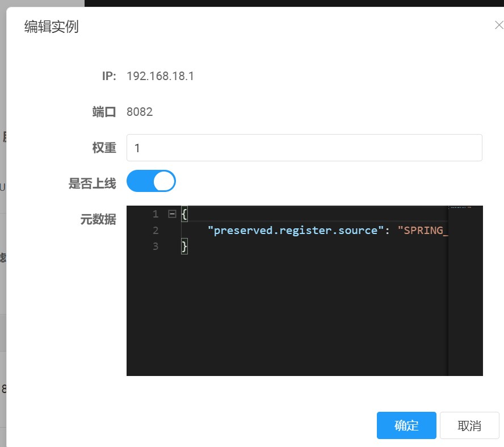Select line number 2 in the metadata editor
Screen dimensions: 504x447
155,230
